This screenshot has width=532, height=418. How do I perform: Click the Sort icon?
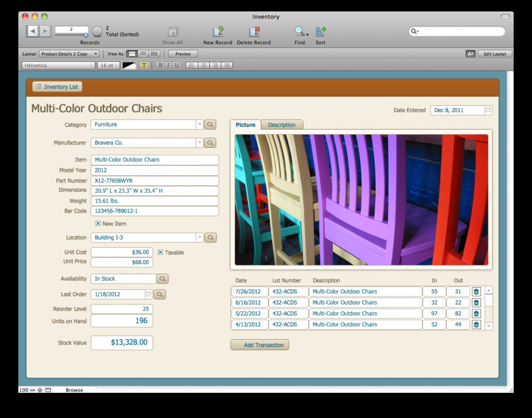(320, 32)
